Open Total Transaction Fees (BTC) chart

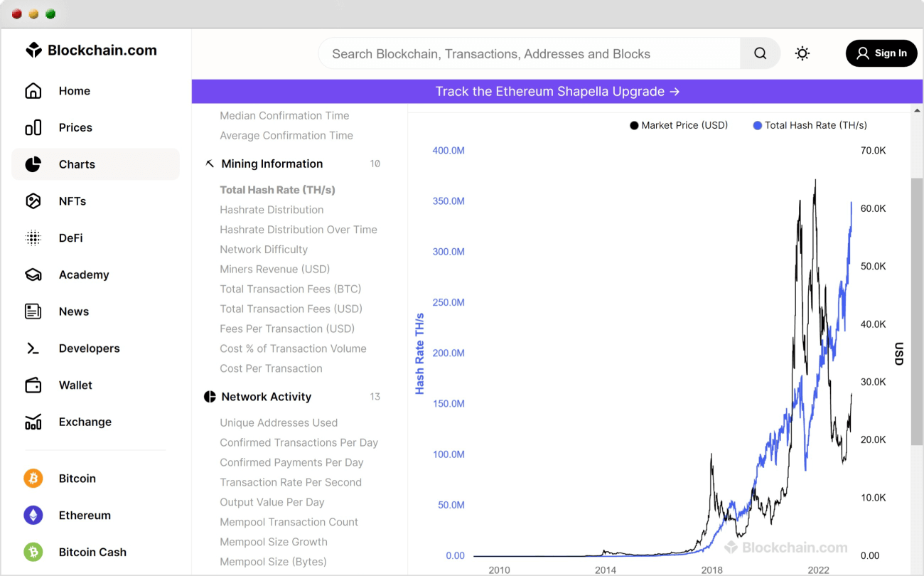[x=291, y=289]
